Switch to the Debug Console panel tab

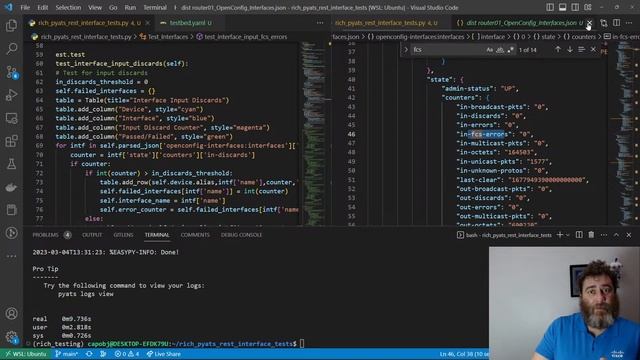241,235
